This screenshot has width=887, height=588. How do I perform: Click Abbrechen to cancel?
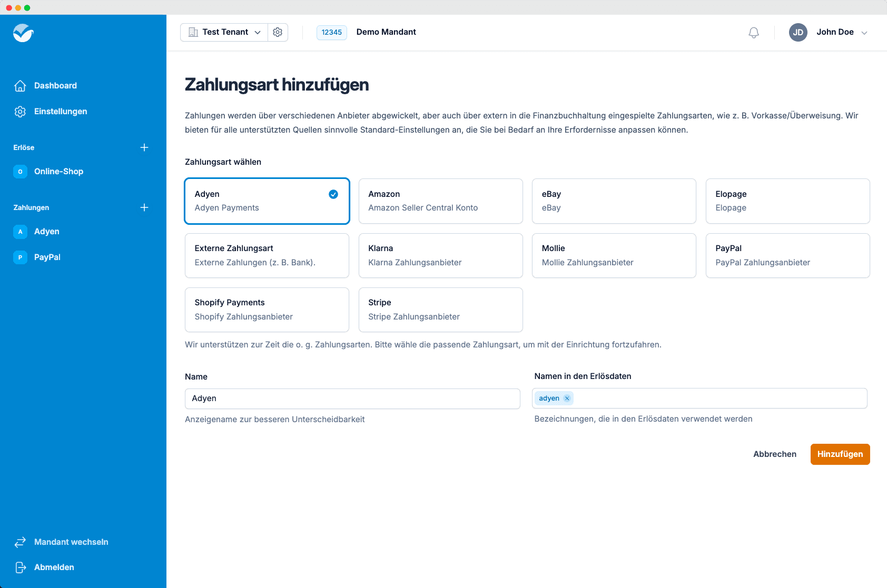click(775, 454)
